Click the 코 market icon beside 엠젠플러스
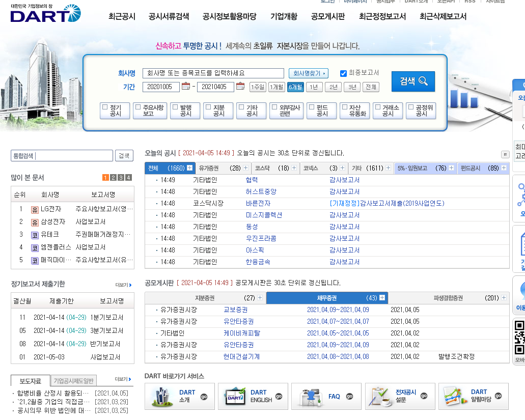The width and height of the screenshot is (525, 420). tap(35, 248)
